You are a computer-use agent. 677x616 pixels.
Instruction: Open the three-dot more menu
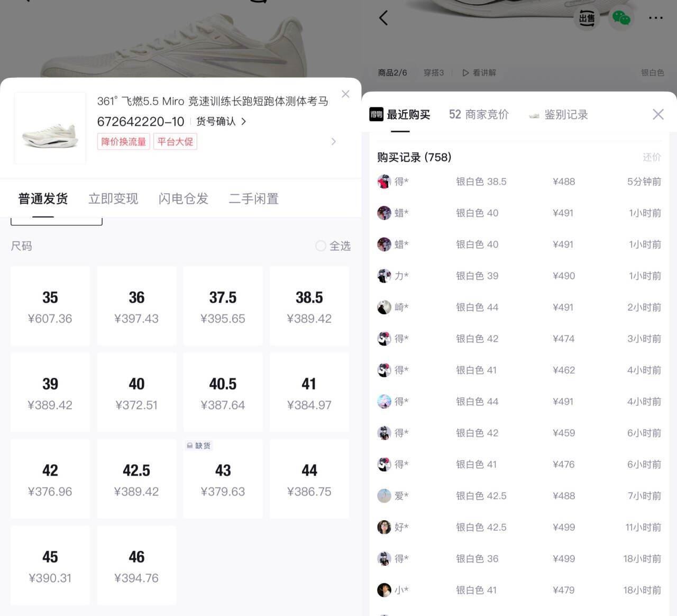point(656,18)
